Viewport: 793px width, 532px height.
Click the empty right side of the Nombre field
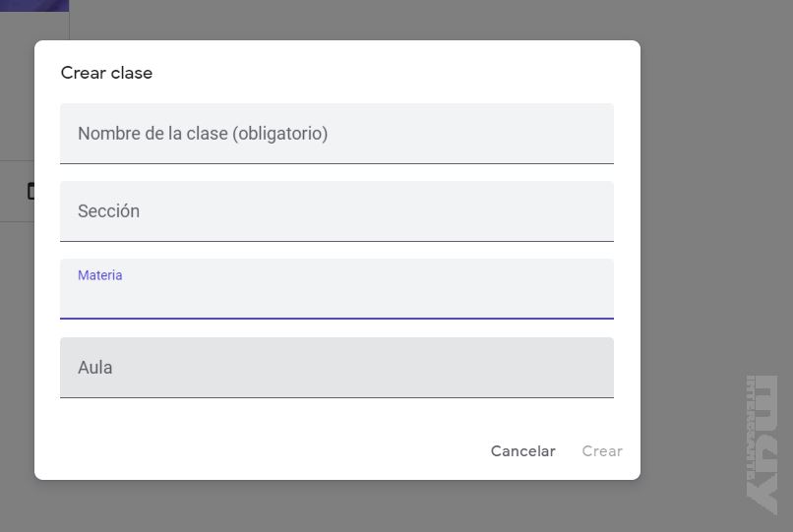(x=512, y=134)
